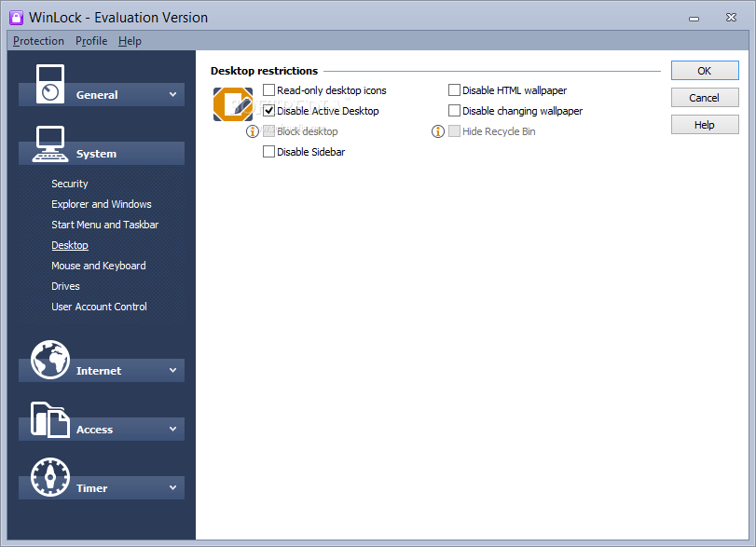Viewport: 756px width, 547px height.
Task: Click the info icon beside Block desktop
Action: (253, 131)
